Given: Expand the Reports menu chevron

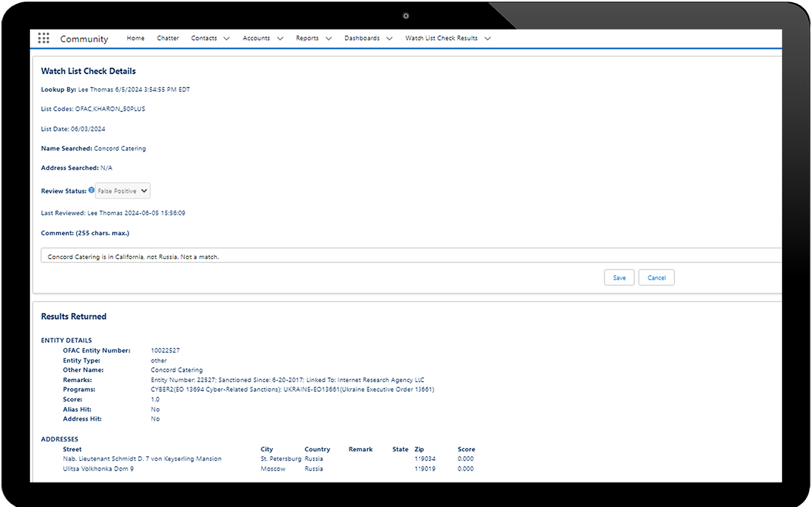Looking at the screenshot, I should tap(328, 39).
